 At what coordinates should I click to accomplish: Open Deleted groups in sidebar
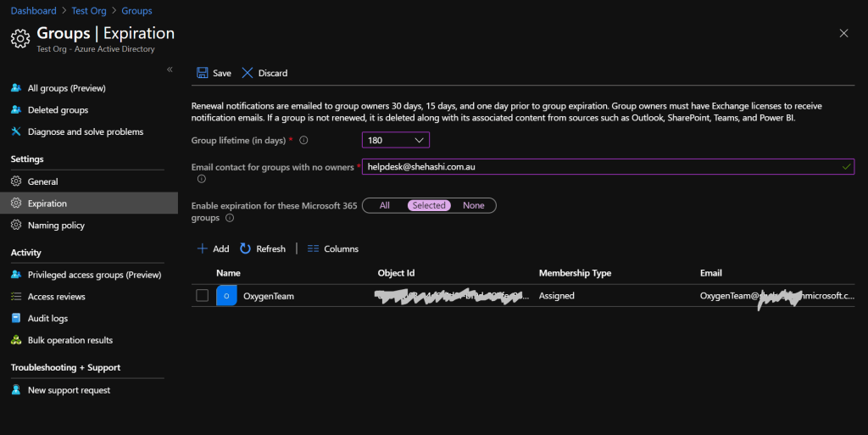point(58,110)
